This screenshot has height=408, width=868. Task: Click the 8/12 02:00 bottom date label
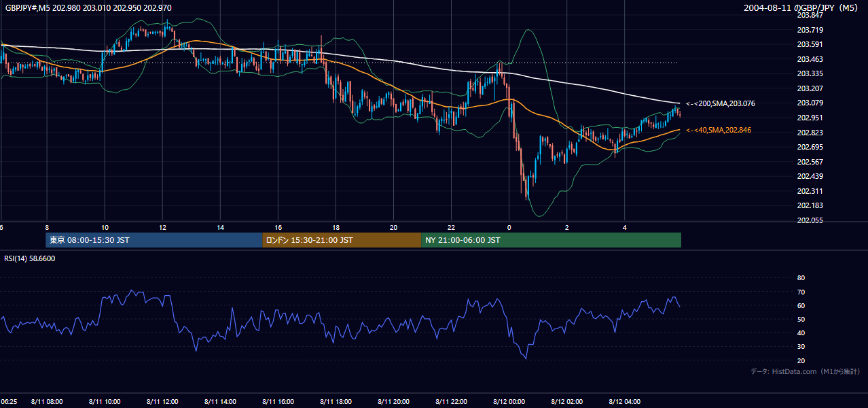[566, 402]
